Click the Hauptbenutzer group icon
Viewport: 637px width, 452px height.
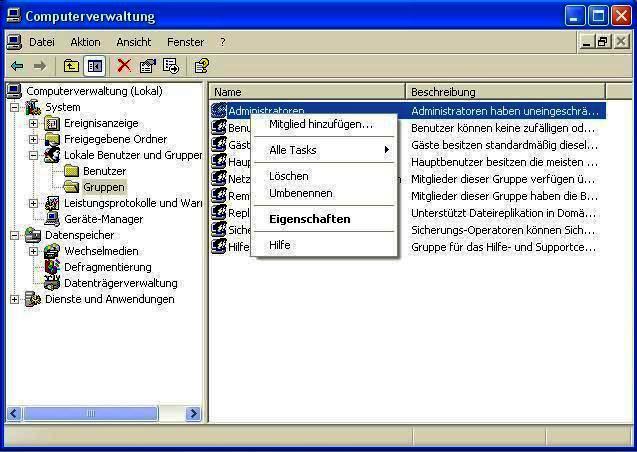click(219, 162)
